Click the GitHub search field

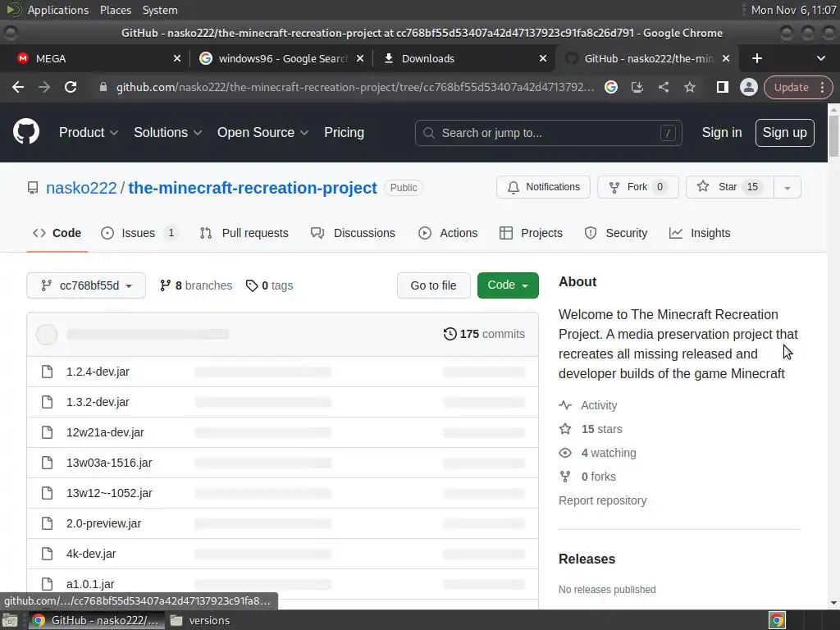click(548, 133)
